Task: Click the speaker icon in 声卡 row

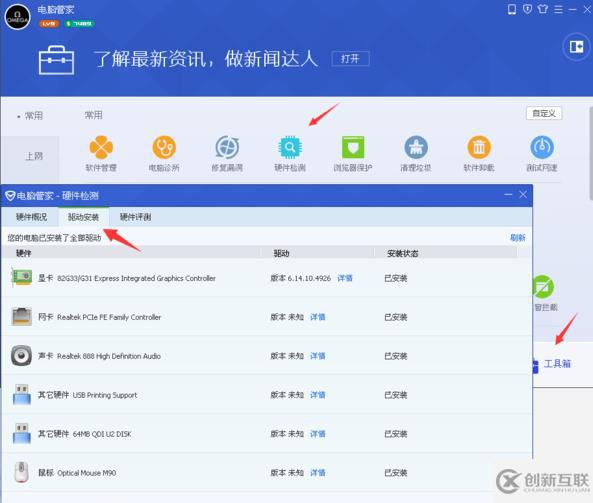Action: click(21, 356)
